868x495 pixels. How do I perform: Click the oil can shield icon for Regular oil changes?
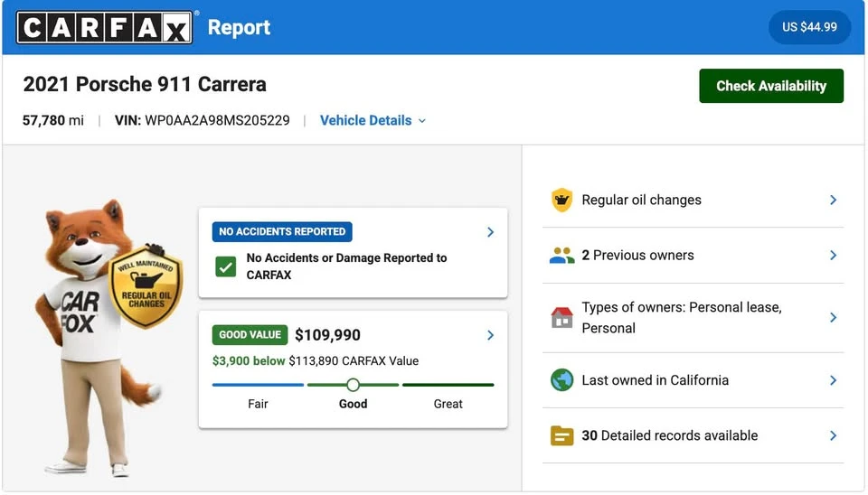[x=561, y=200]
